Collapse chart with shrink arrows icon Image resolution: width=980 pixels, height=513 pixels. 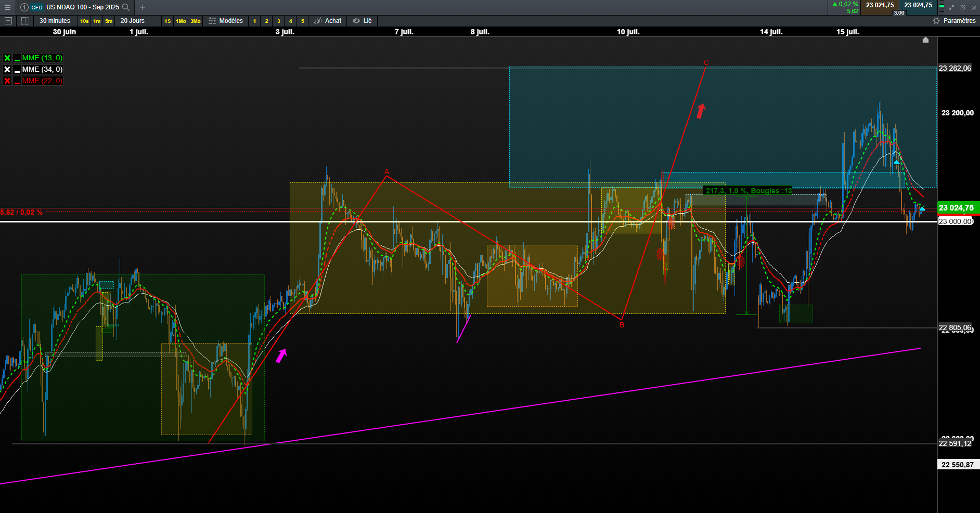(x=951, y=7)
